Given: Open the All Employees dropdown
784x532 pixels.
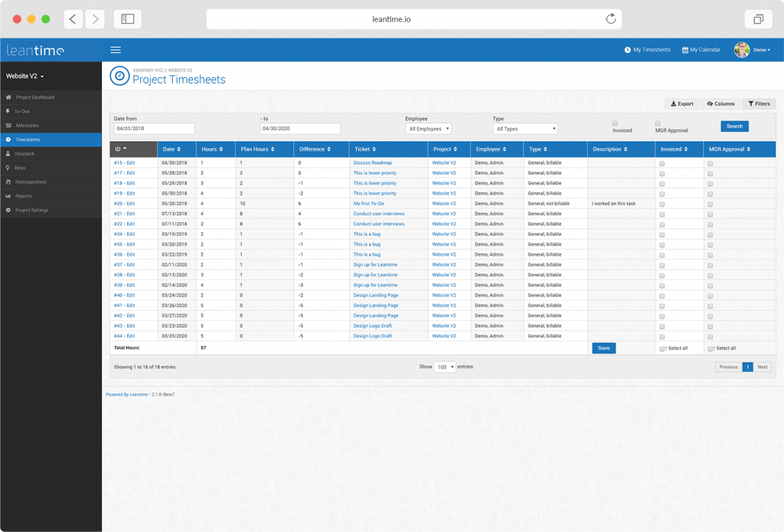Looking at the screenshot, I should 429,129.
